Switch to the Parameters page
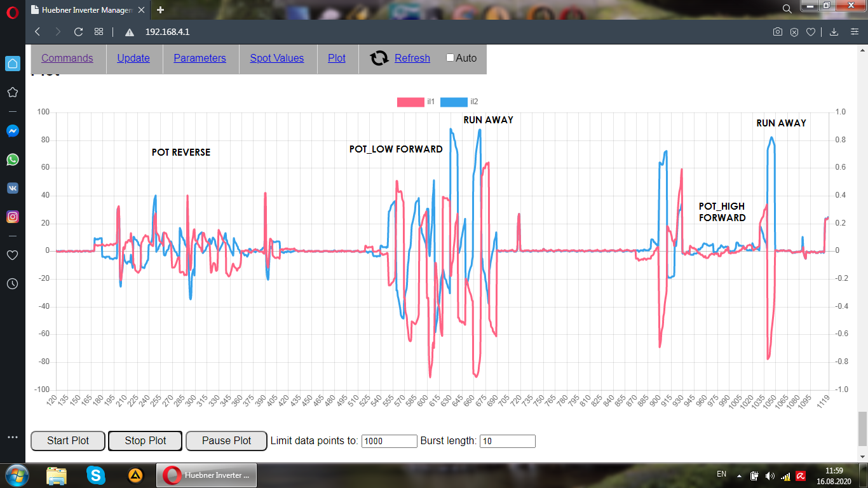This screenshot has width=868, height=488. tap(200, 58)
